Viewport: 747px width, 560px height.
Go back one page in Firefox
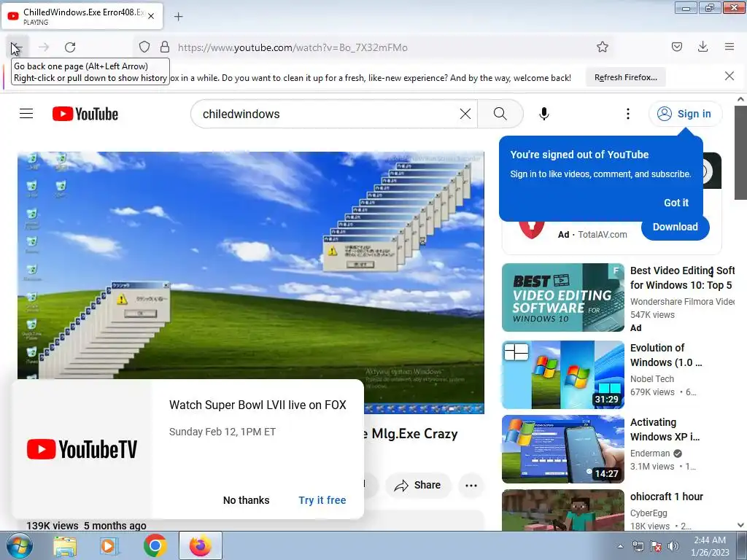pos(17,47)
